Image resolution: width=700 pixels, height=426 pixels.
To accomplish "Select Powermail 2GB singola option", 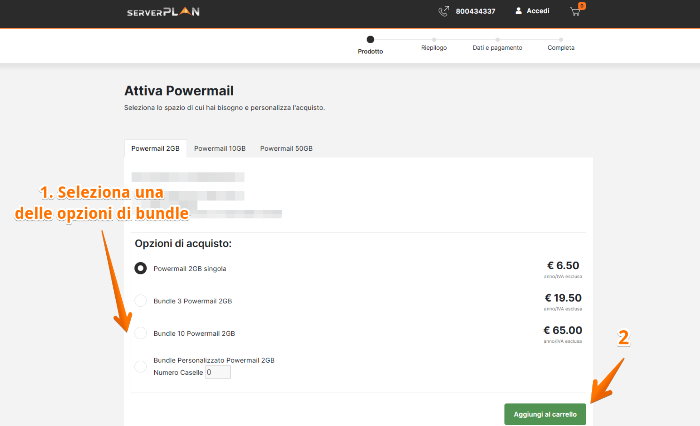I will point(141,268).
